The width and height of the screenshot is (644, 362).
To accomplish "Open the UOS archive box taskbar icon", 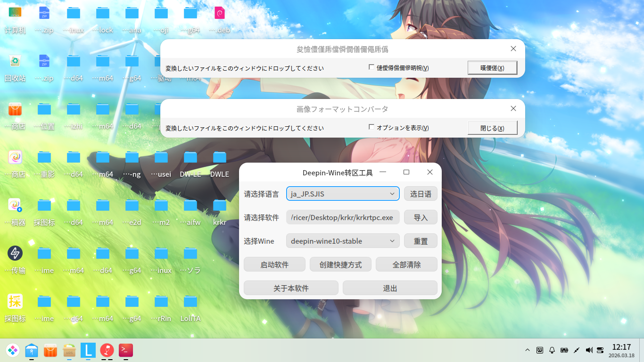I will click(x=69, y=350).
